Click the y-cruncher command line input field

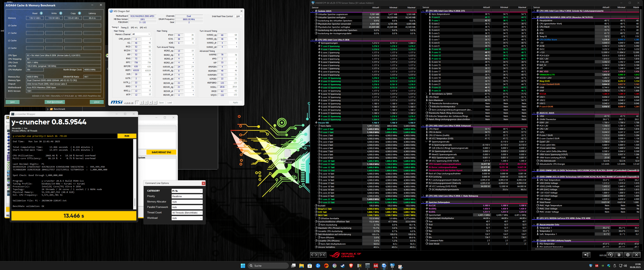64,136
